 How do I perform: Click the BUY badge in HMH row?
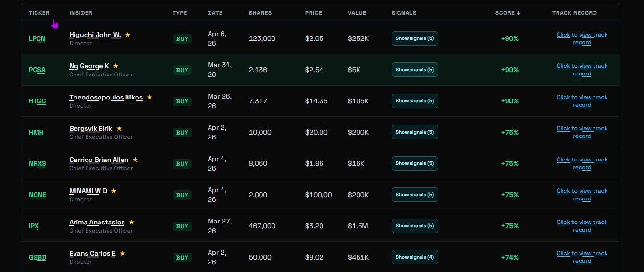(182, 132)
